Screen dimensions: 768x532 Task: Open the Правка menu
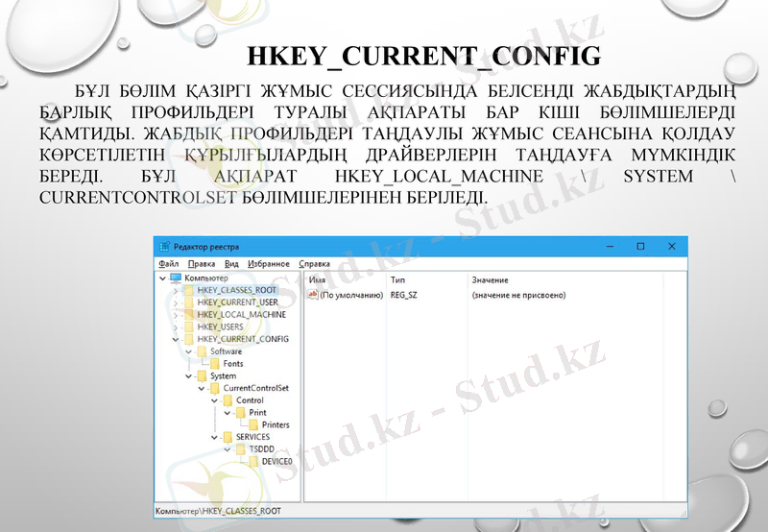[202, 263]
